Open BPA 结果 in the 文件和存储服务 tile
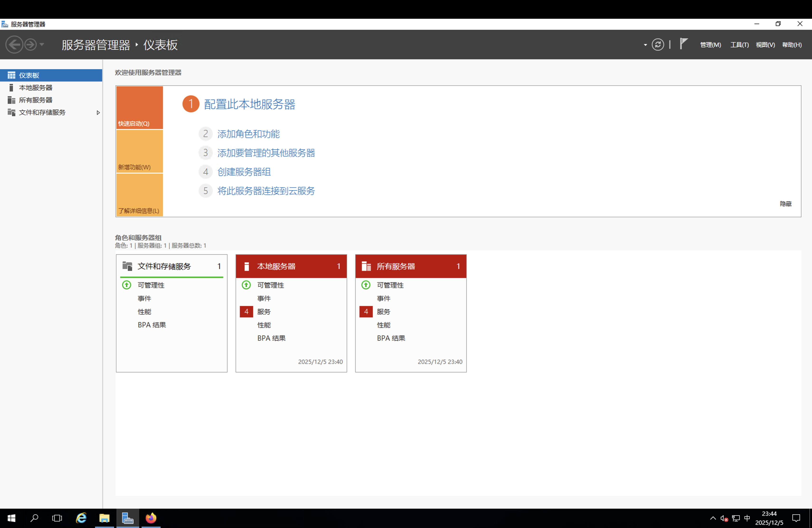Image resolution: width=812 pixels, height=528 pixels. click(x=151, y=324)
